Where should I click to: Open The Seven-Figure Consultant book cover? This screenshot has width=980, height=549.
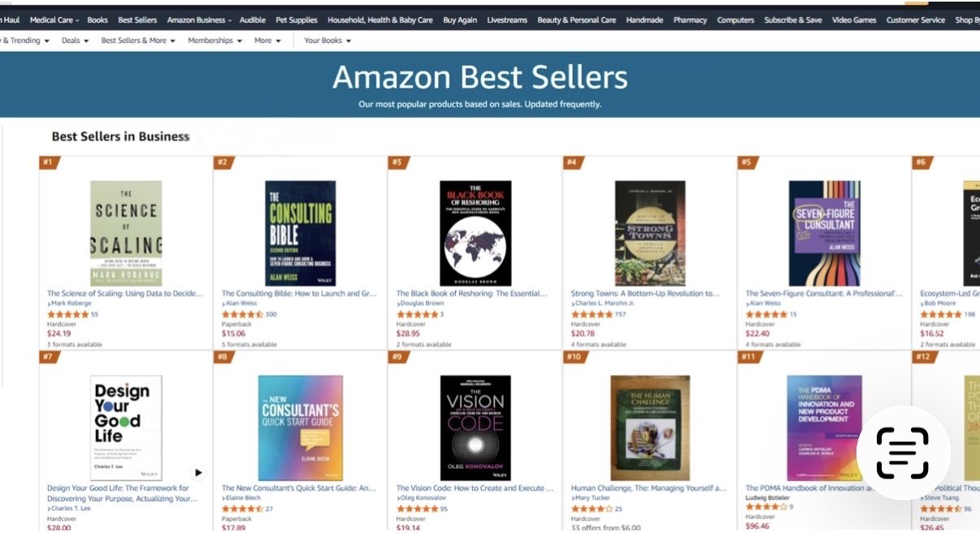tap(824, 233)
